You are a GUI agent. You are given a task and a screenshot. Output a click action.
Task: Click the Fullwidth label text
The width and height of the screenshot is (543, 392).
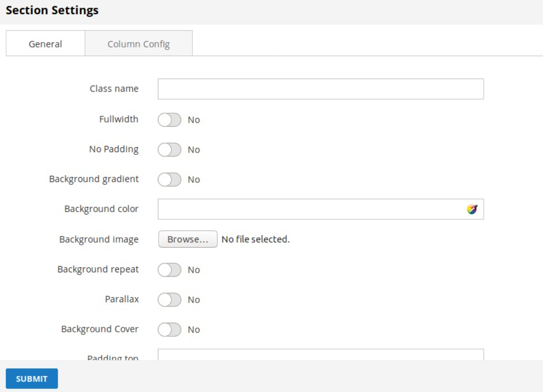(x=119, y=119)
